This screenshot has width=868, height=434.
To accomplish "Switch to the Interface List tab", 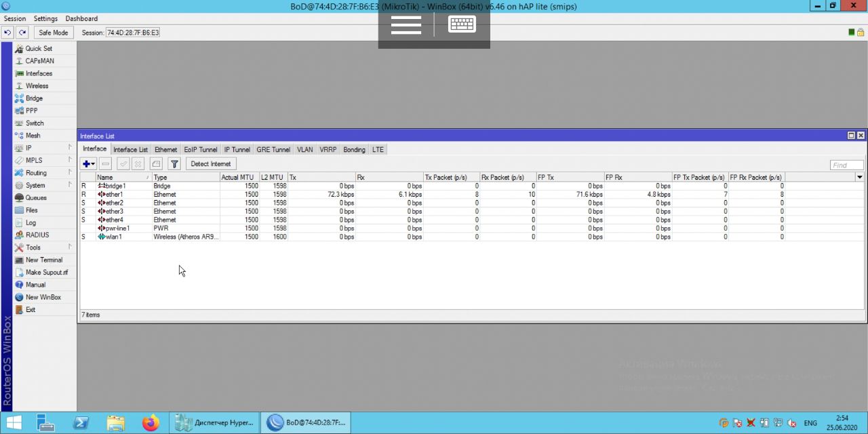I will click(130, 150).
